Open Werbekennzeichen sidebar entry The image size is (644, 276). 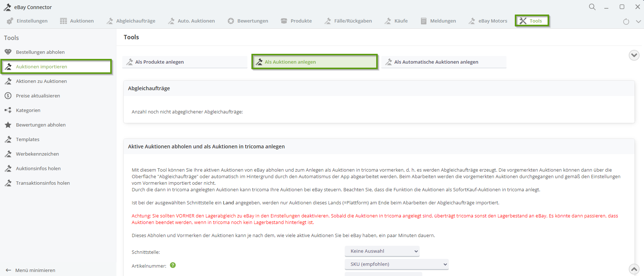click(37, 154)
